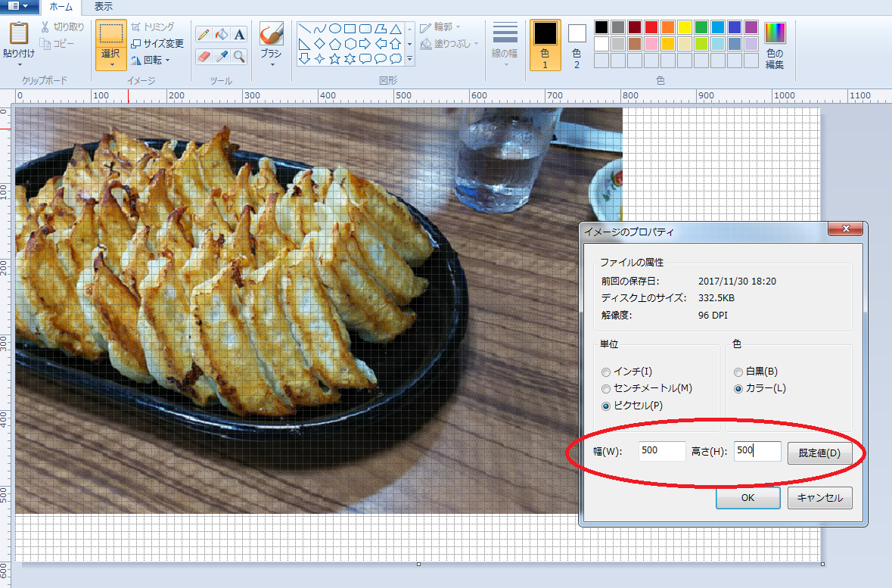Expand the shapes gallery more arrow
Screen dimensions: 892x588
(409, 58)
